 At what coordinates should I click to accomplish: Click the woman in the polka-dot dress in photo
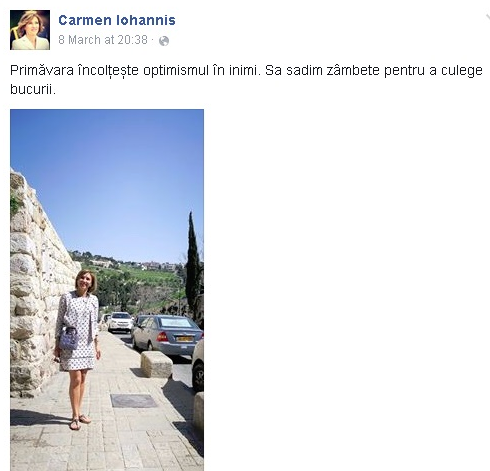click(78, 349)
